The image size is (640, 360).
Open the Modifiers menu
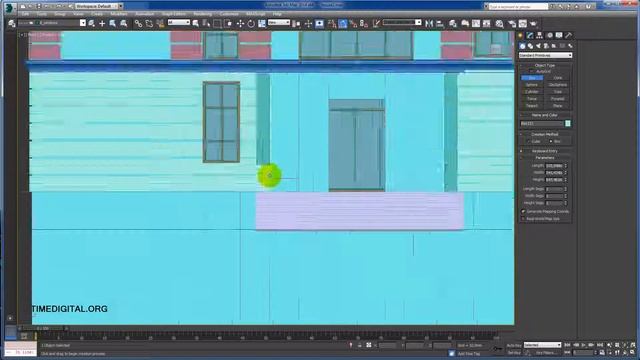pos(119,14)
